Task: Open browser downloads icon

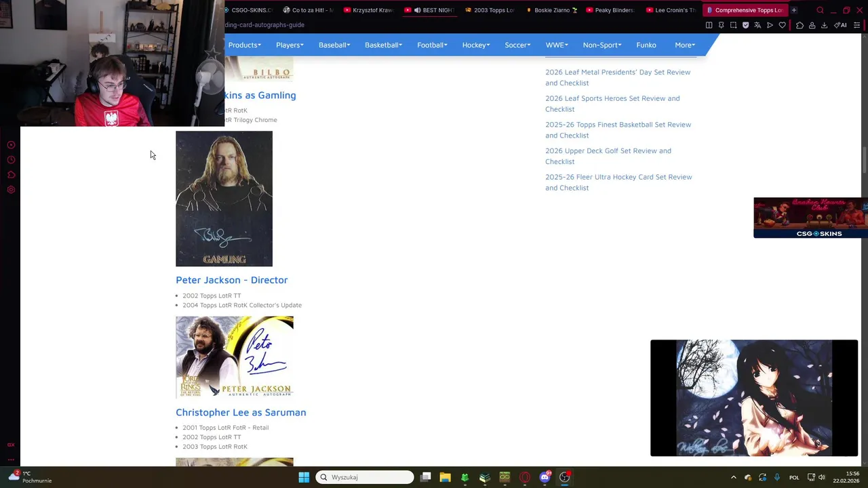Action: pyautogui.click(x=824, y=25)
